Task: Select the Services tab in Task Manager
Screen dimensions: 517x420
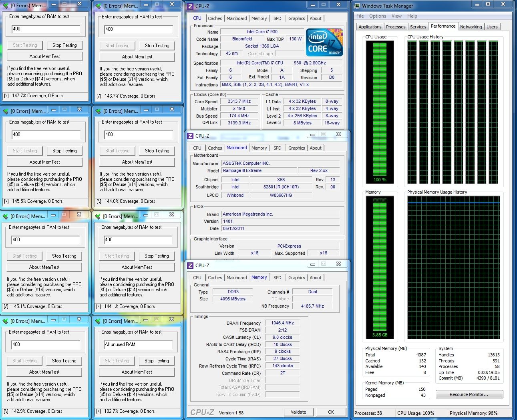Action: pyautogui.click(x=418, y=27)
